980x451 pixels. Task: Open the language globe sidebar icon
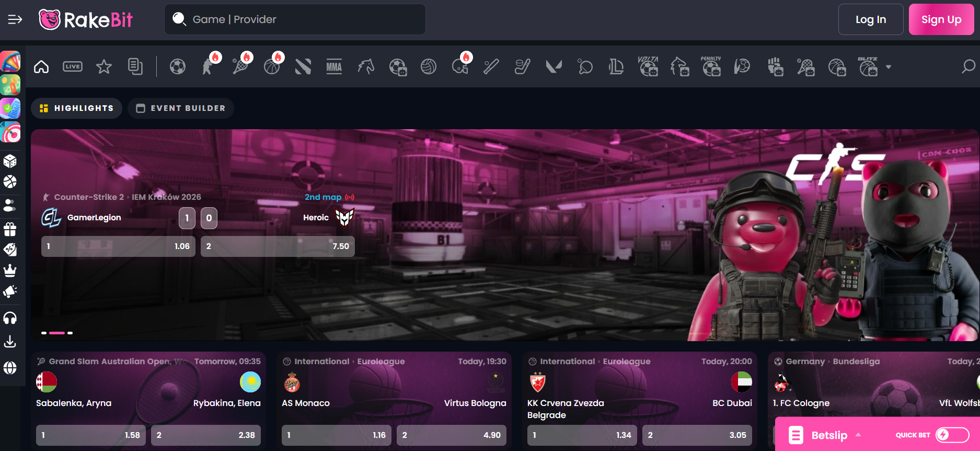(10, 368)
